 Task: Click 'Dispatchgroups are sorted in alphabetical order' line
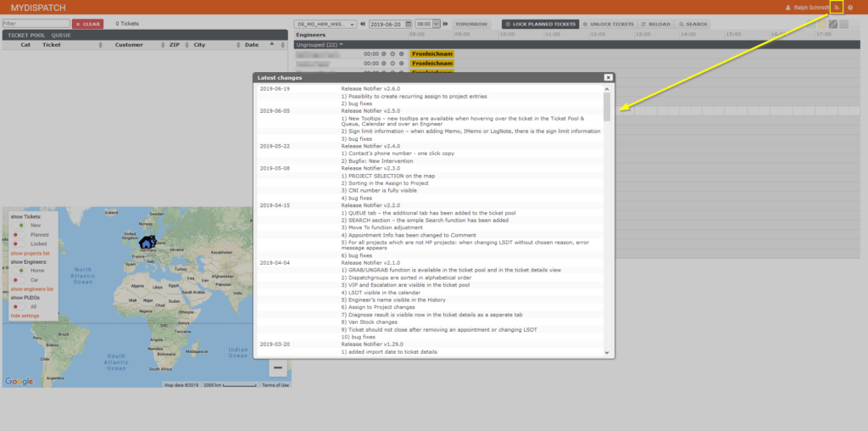[406, 277]
